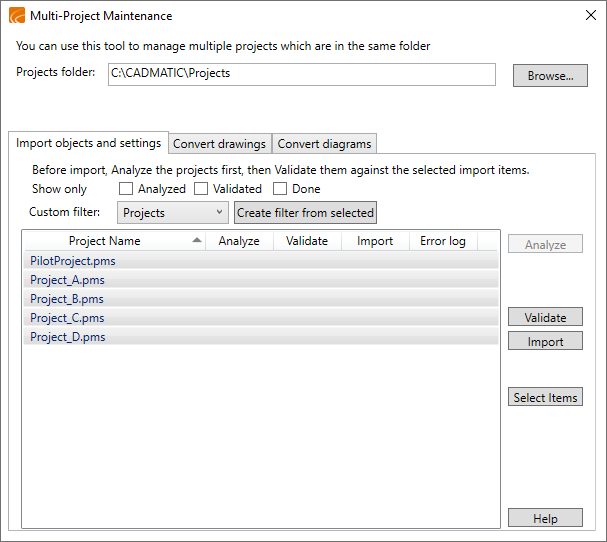Select the Project_B.pms row
607x542 pixels.
click(x=67, y=299)
